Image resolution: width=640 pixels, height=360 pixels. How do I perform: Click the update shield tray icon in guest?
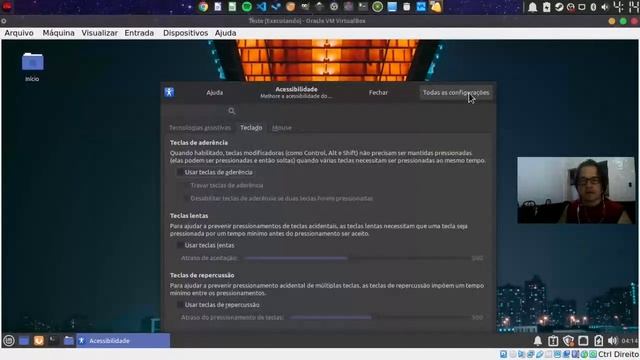pos(568,340)
